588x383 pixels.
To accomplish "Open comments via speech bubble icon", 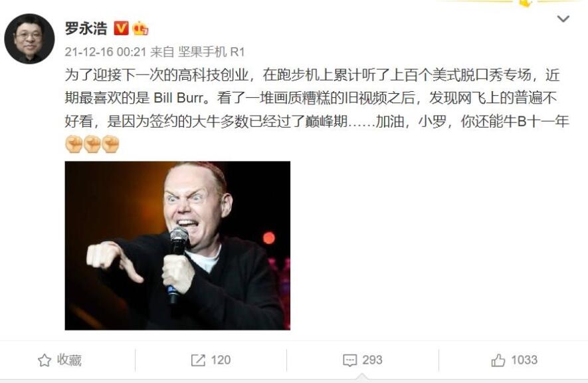I will (x=349, y=360).
